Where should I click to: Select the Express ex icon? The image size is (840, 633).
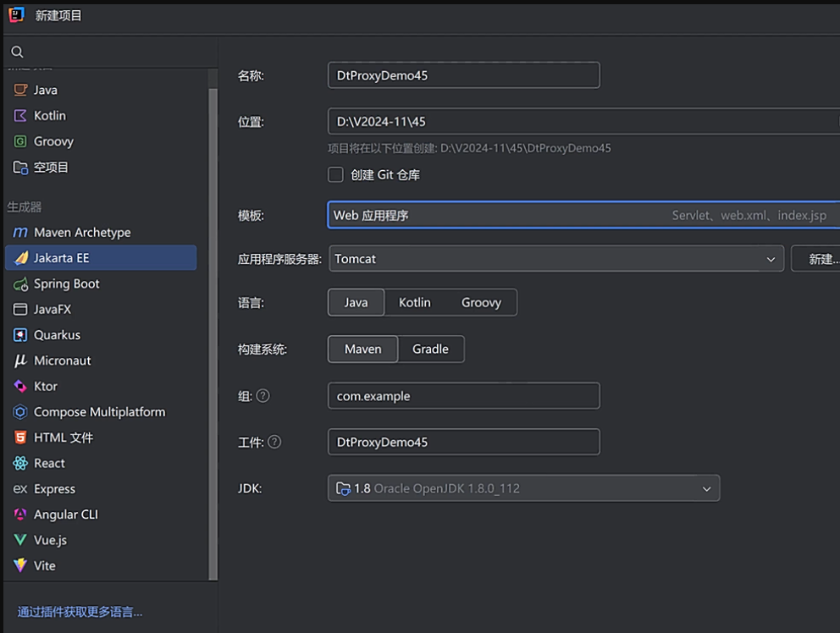click(x=20, y=489)
